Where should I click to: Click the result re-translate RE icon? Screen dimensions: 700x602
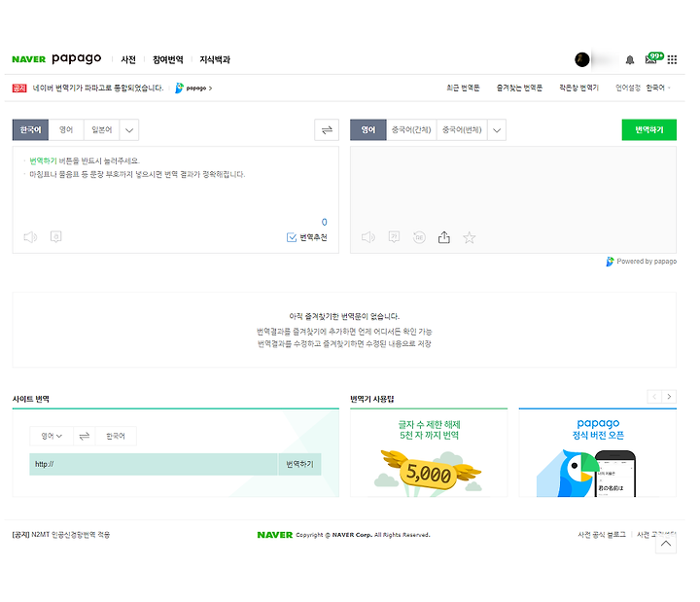419,237
